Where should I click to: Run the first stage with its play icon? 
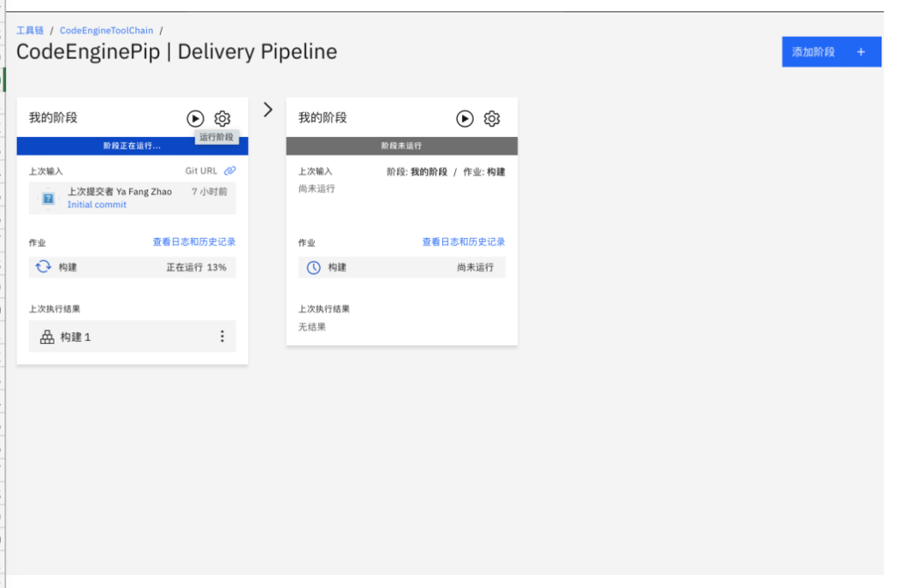[195, 119]
